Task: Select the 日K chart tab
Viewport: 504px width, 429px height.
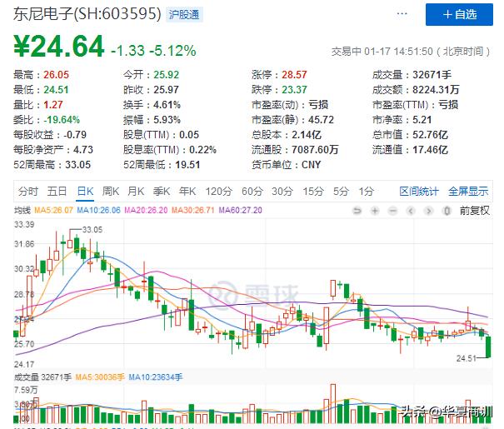Action: [85, 192]
